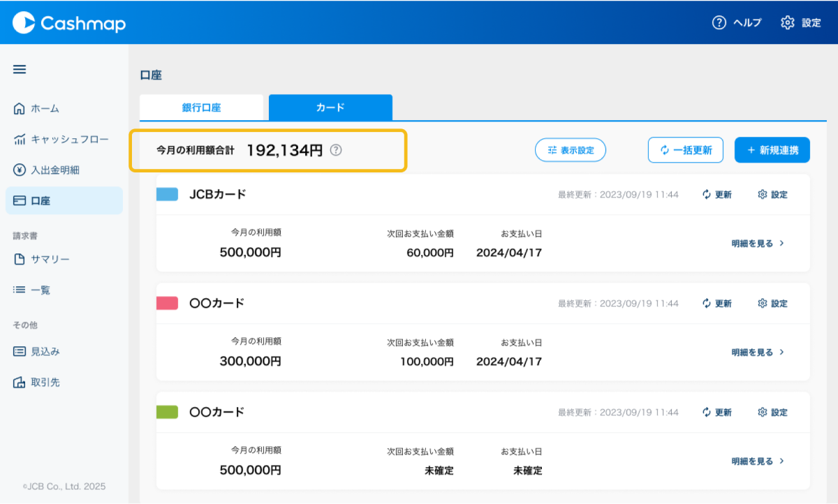This screenshot has height=504, width=838.
Task: Open 設定 for the JCBカード row
Action: [x=772, y=195]
